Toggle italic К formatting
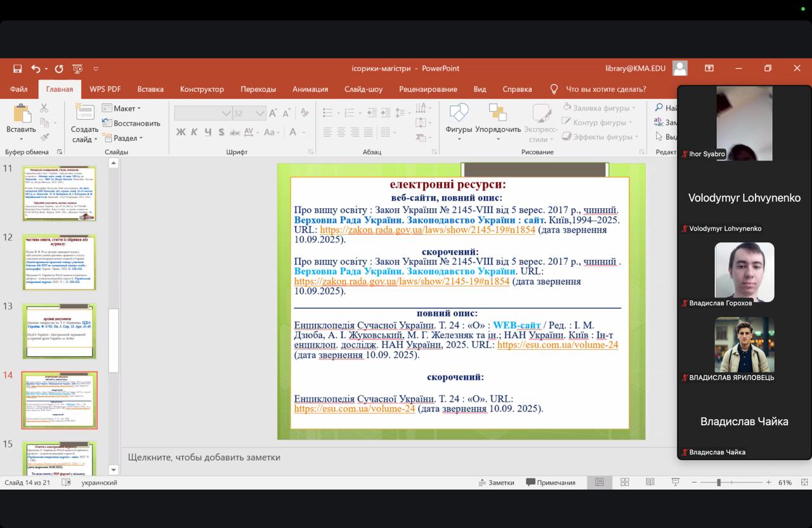Image resolution: width=812 pixels, height=528 pixels. (x=195, y=132)
